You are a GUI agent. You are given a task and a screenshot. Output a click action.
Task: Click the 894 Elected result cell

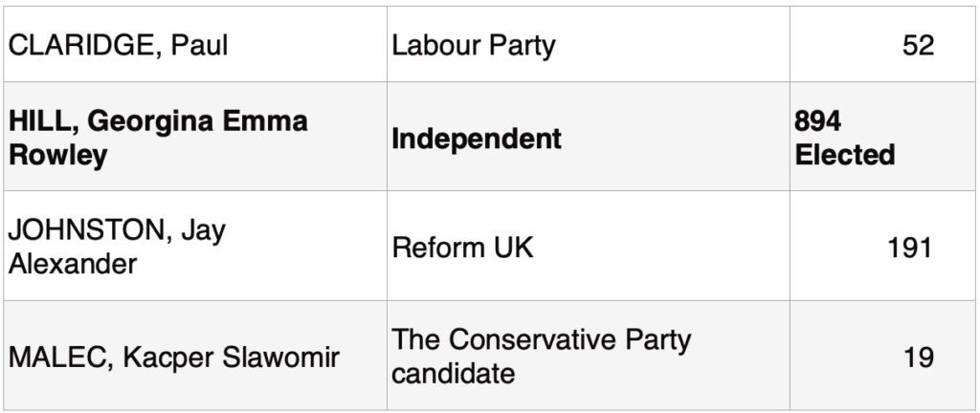882,137
